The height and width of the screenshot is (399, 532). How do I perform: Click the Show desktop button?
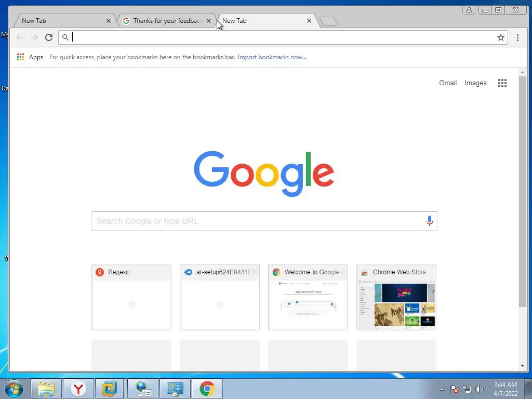(x=528, y=389)
